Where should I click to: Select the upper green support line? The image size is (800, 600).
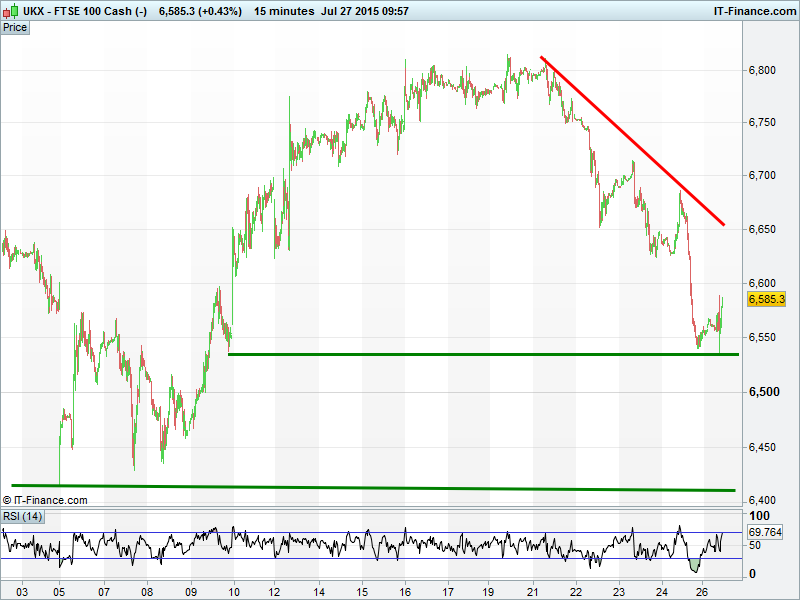coord(480,354)
